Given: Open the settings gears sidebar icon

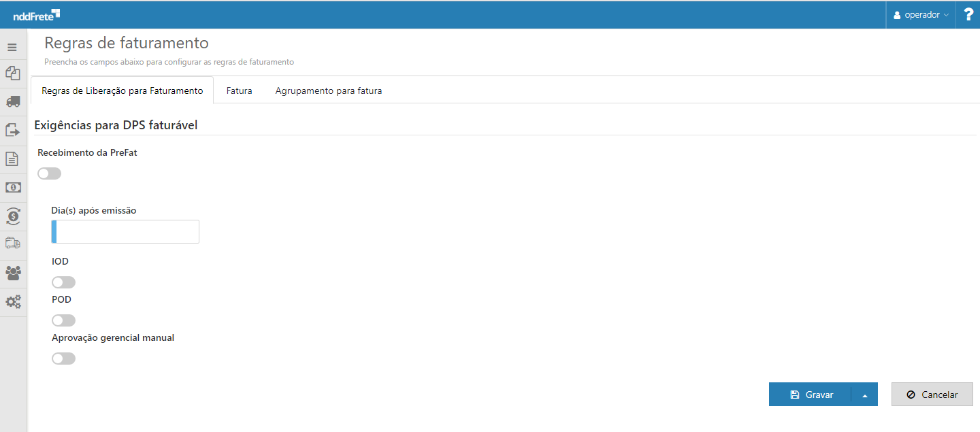Looking at the screenshot, I should click(x=12, y=301).
